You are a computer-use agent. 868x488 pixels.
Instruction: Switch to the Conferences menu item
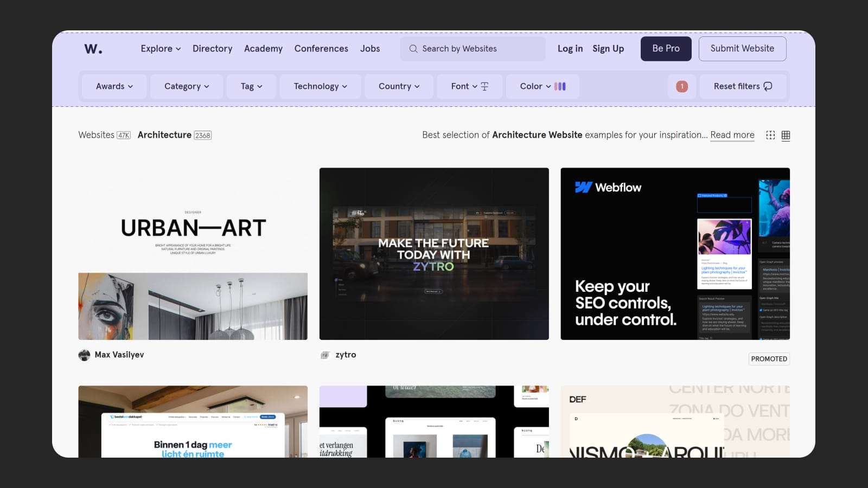321,49
